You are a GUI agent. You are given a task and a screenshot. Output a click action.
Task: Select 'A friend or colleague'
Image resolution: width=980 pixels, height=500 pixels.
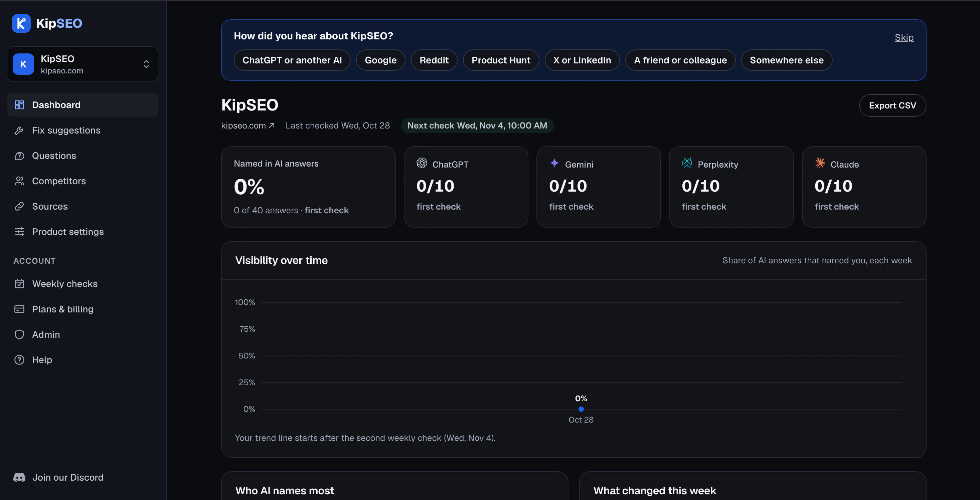click(x=680, y=60)
